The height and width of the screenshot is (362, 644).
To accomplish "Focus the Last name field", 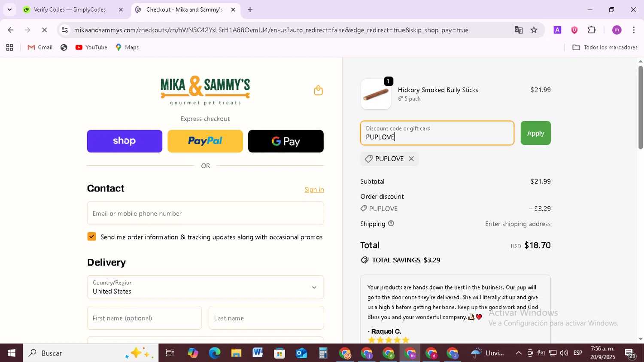I will tap(266, 318).
